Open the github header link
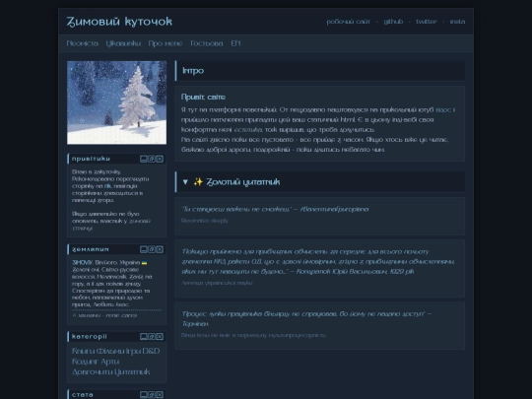The image size is (532, 399). (x=393, y=22)
